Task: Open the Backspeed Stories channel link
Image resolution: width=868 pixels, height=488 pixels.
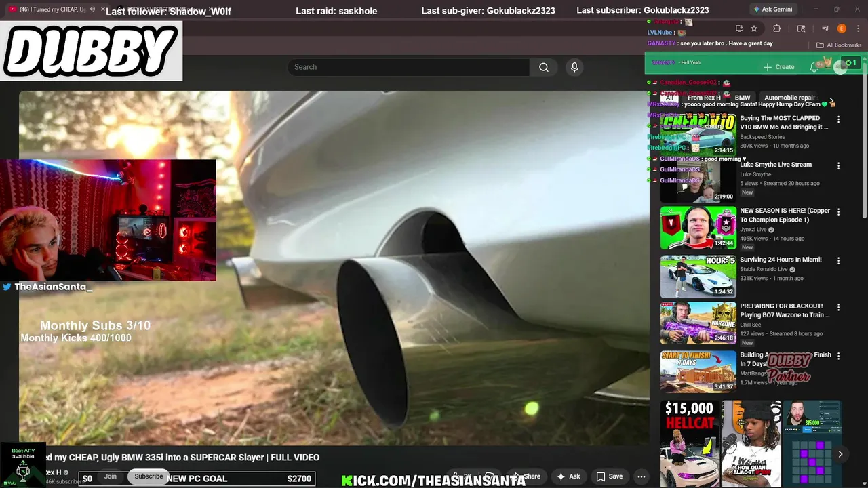Action: pos(762,137)
